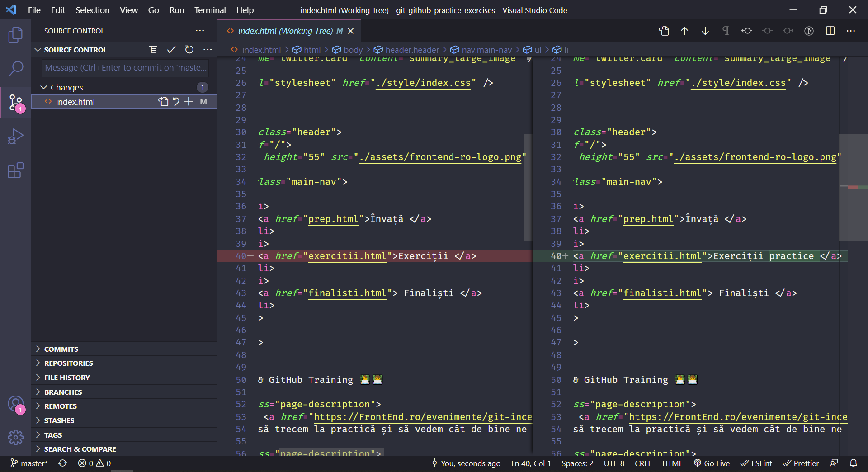Toggle inline view for diff editor
Image resolution: width=868 pixels, height=472 pixels.
click(x=830, y=31)
